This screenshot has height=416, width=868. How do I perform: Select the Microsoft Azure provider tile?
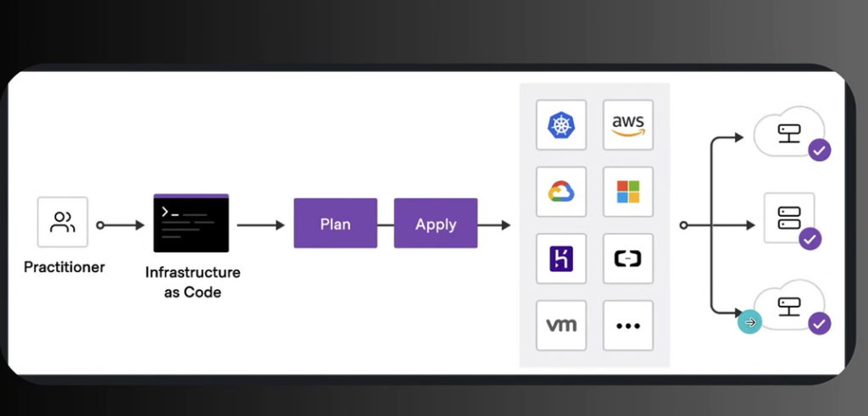628,192
